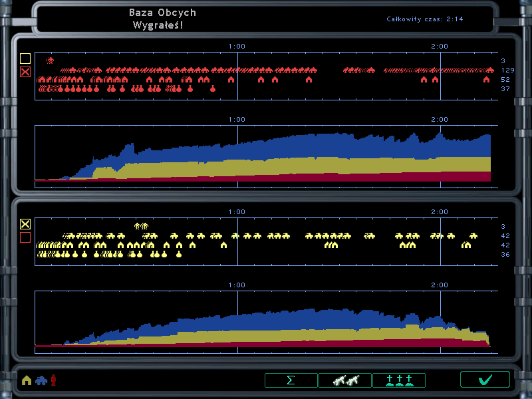This screenshot has width=532, height=399.
Task: Click the left yellow mech icon in lower timeline
Action: (x=137, y=226)
